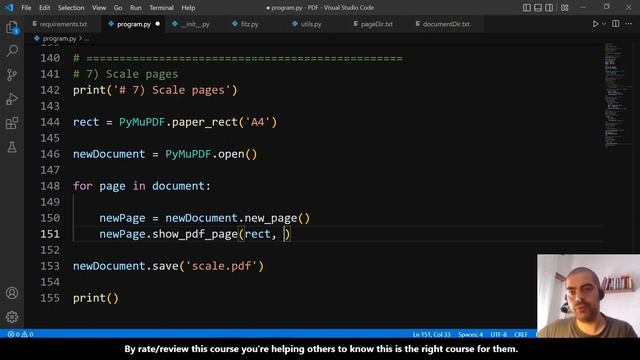
Task: Open the View menu
Action: [99, 8]
